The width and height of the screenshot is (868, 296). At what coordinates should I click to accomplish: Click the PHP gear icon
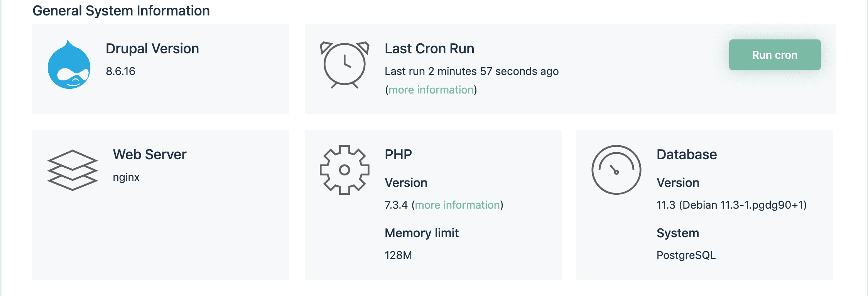tap(344, 170)
